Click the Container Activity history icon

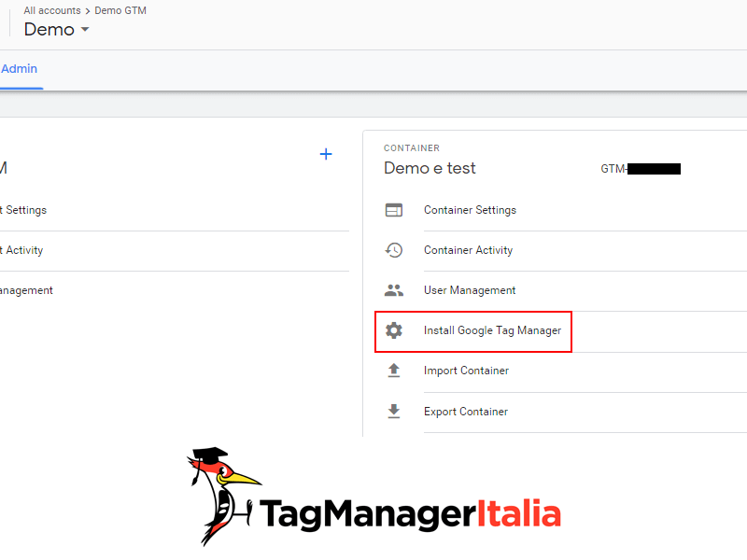coord(394,250)
